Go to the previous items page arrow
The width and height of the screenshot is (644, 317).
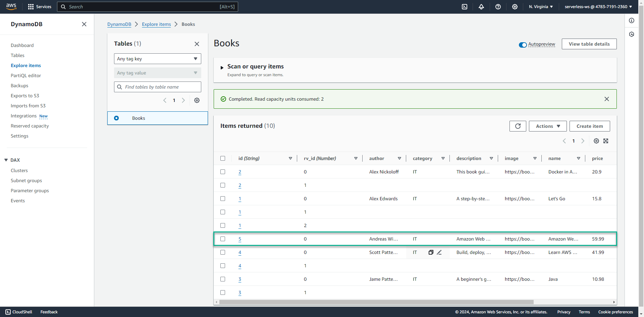click(x=564, y=141)
